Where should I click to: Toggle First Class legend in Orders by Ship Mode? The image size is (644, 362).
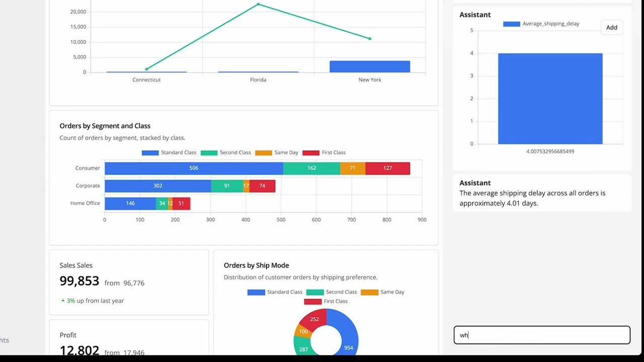(326, 302)
